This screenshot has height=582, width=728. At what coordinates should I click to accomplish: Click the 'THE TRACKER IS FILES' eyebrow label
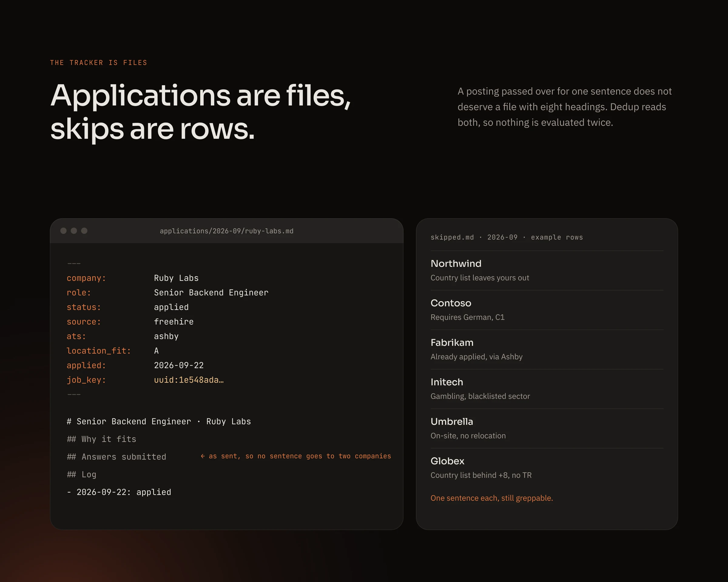point(99,63)
